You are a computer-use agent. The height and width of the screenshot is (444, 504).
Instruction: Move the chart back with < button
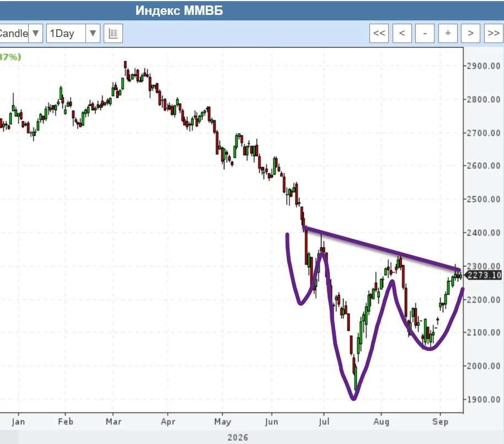coord(402,33)
